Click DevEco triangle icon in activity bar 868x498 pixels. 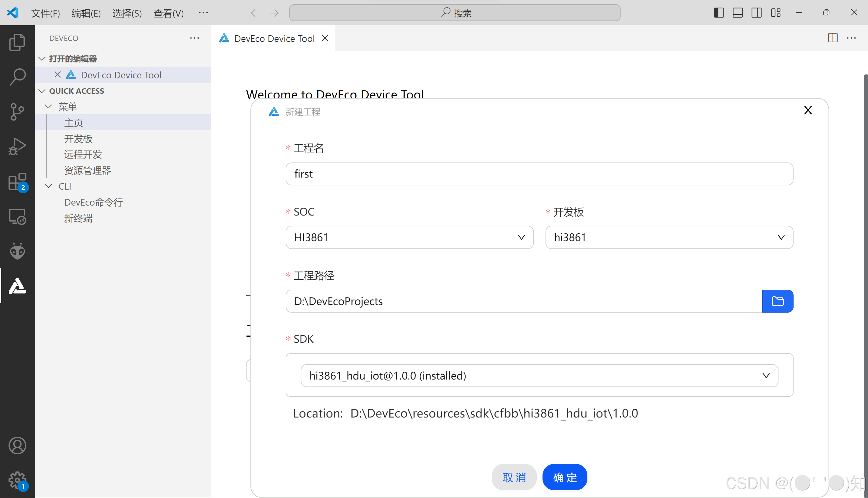tap(17, 286)
